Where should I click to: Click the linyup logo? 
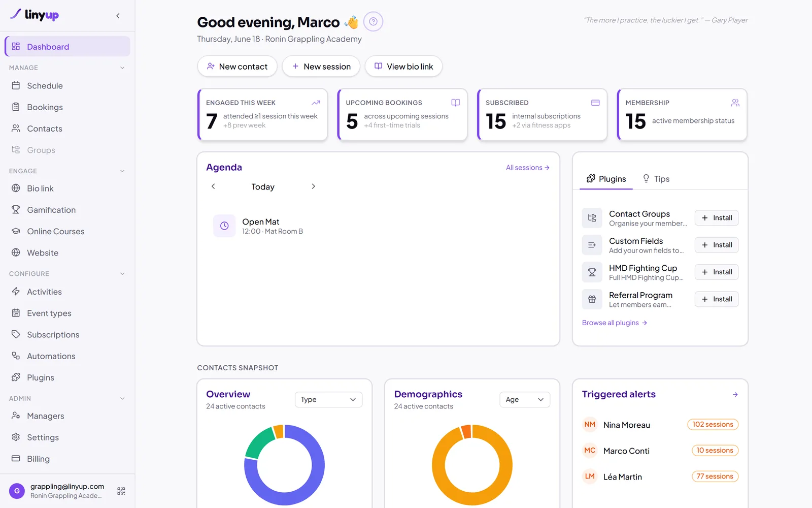coord(35,15)
